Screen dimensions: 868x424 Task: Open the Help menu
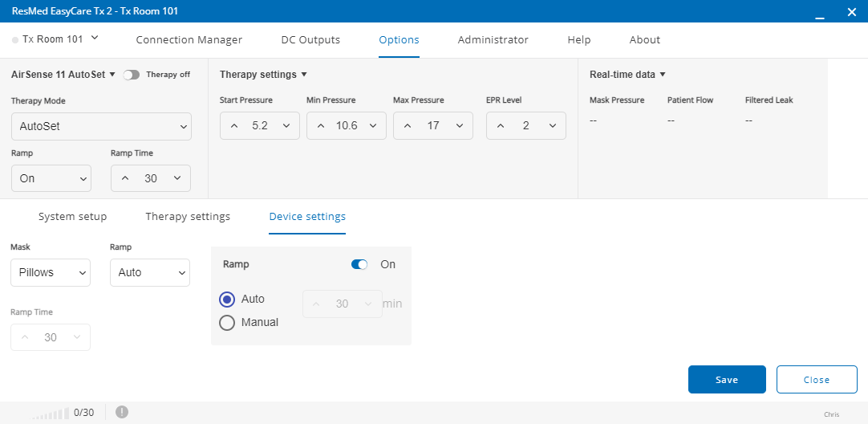click(579, 40)
